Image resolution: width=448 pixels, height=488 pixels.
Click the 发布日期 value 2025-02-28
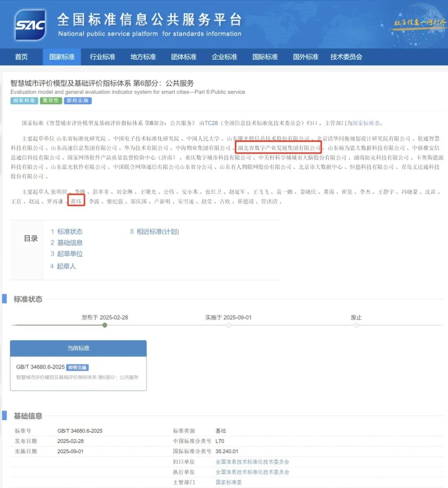(71, 441)
